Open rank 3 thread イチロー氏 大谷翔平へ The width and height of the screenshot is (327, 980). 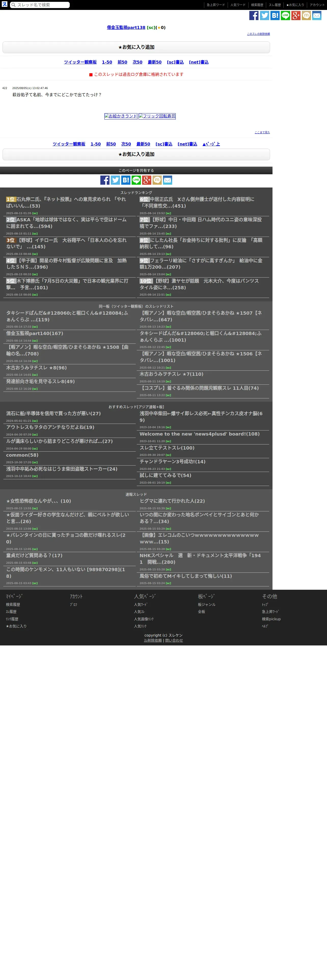coord(66,243)
